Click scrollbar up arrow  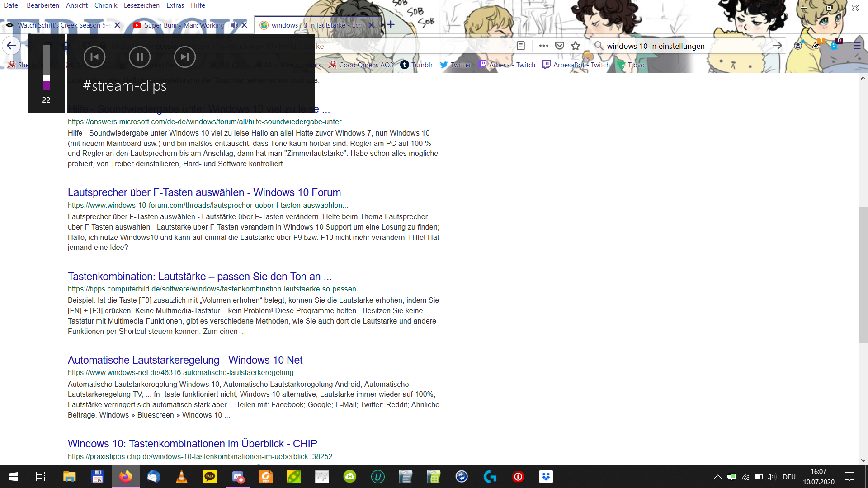863,78
